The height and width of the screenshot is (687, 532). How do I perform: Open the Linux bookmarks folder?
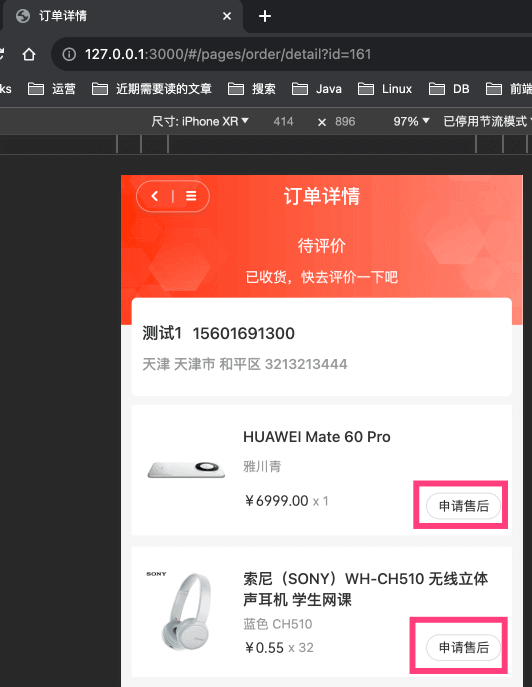pyautogui.click(x=385, y=89)
